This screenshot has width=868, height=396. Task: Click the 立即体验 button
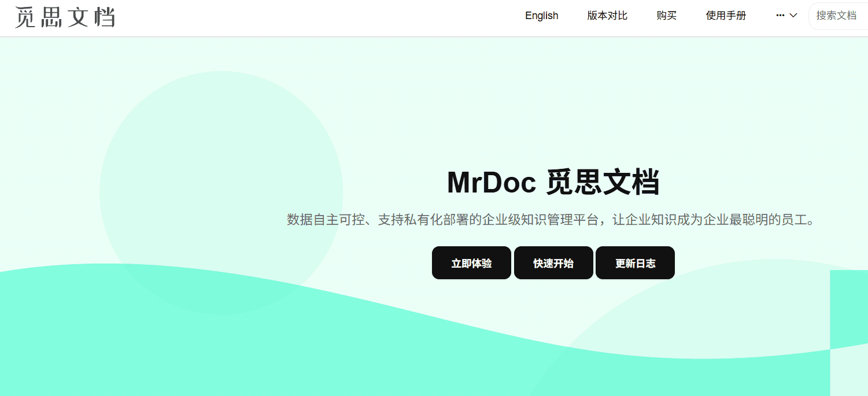471,263
